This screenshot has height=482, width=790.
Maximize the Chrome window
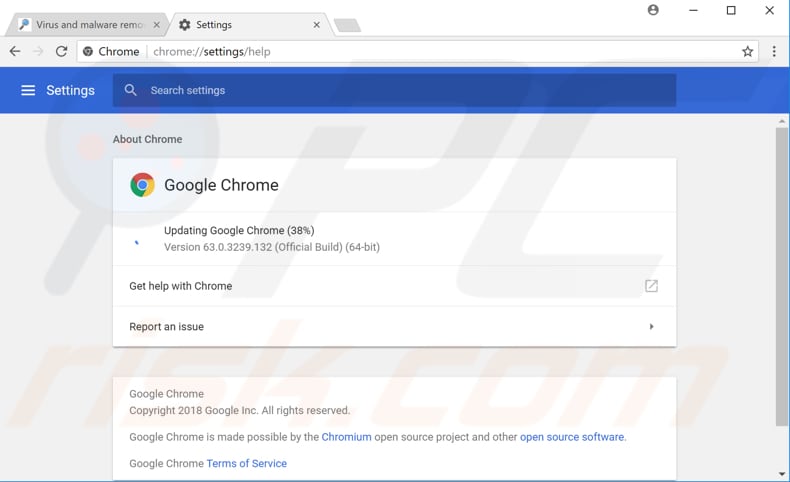click(x=731, y=10)
